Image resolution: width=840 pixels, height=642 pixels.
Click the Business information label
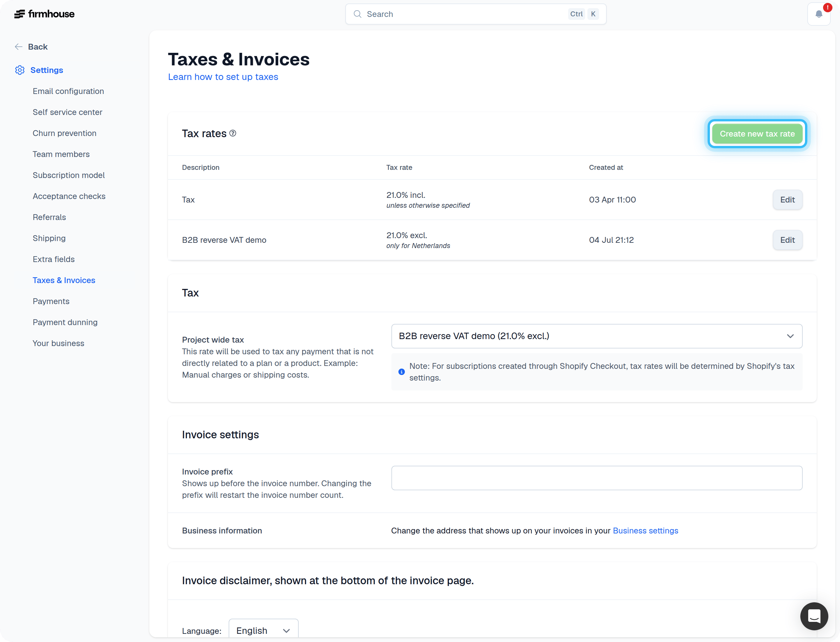click(x=222, y=531)
